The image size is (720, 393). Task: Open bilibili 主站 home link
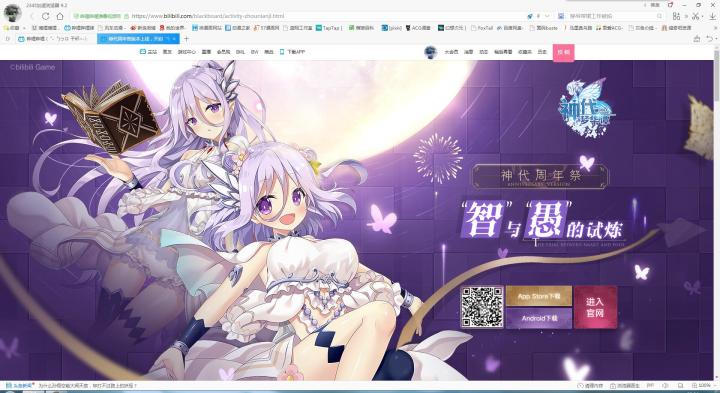(148, 52)
